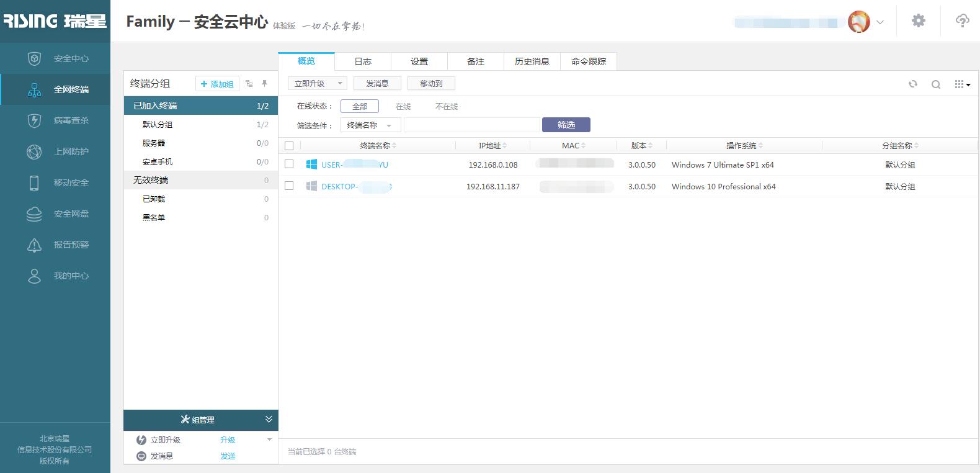This screenshot has width=980, height=473.
Task: Click the filter text input field
Action: click(471, 125)
